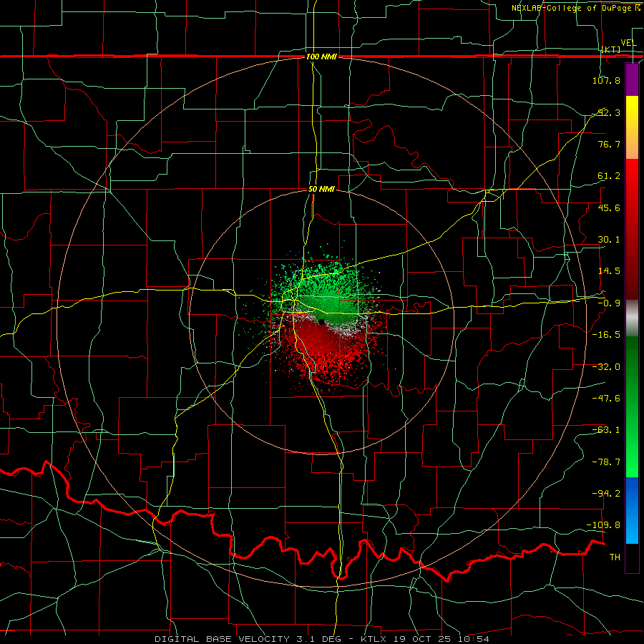Click the blue segment of the color bar
Image resolution: width=644 pixels, height=644 pixels.
pos(632,510)
